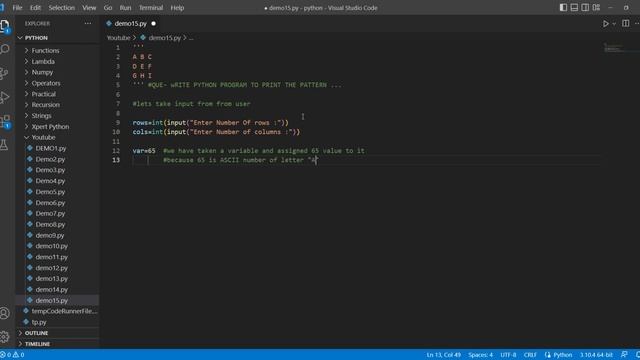Place cursor on line 9 rows input
Image resolution: width=640 pixels, height=360 pixels.
pos(210,122)
